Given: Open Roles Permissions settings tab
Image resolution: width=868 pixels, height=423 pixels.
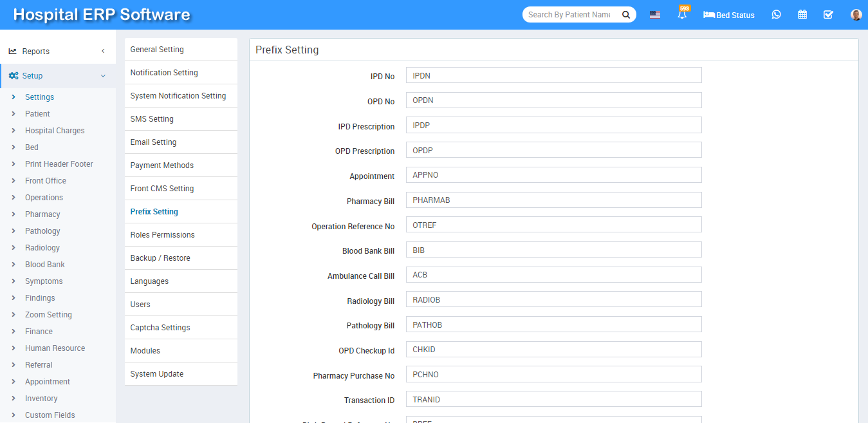Looking at the screenshot, I should click(162, 235).
